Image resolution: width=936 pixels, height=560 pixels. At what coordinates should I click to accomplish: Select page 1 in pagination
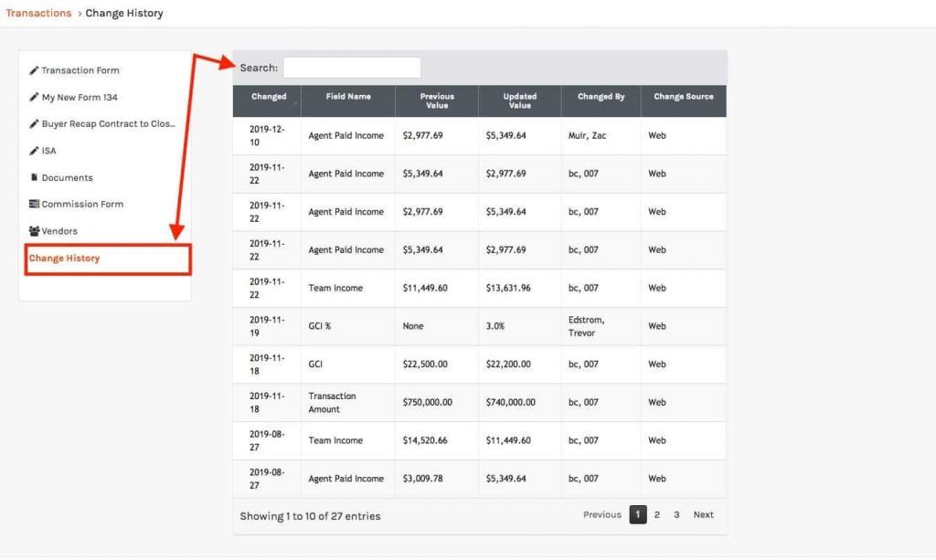(637, 514)
